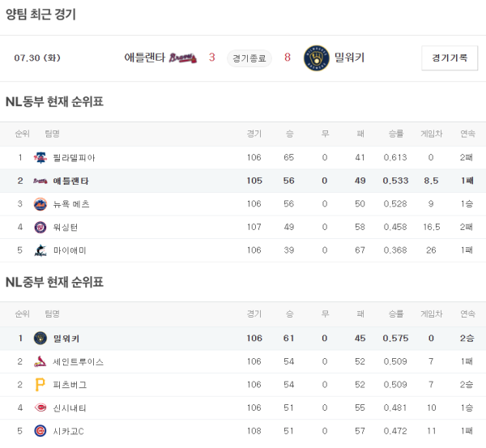Select the highlighted 애틀랜타 row in NL동부 table
The image size is (486, 448).
point(243,181)
